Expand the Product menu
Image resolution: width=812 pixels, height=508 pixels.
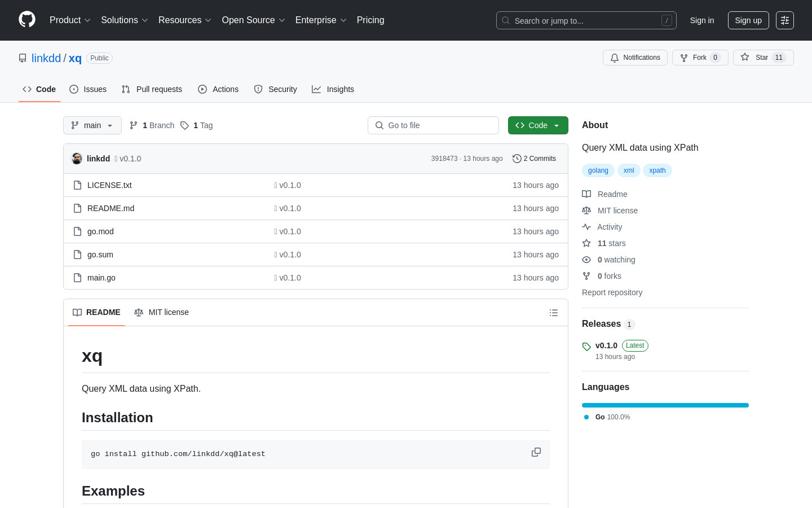(x=70, y=20)
